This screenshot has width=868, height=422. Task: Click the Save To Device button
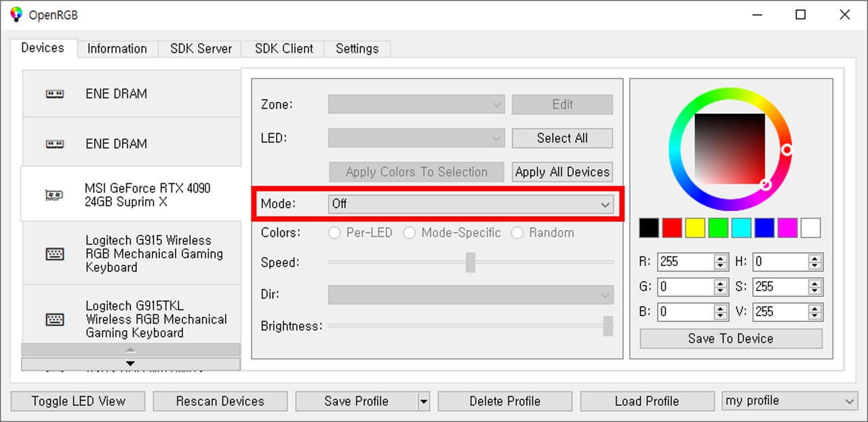point(730,339)
